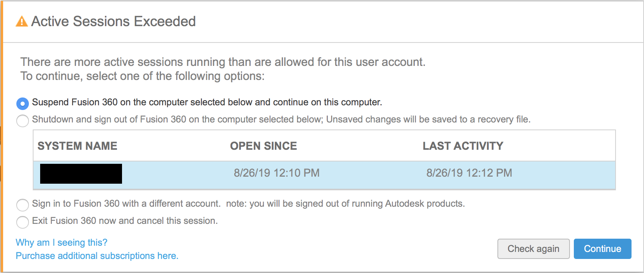Open the 'Why am I seeing this?' link

[x=61, y=243]
